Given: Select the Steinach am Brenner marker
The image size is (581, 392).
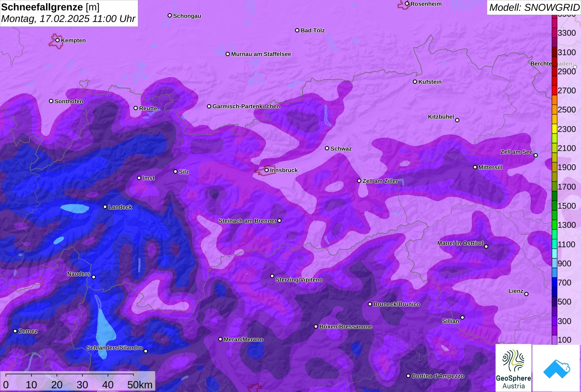Looking at the screenshot, I should [x=279, y=221].
